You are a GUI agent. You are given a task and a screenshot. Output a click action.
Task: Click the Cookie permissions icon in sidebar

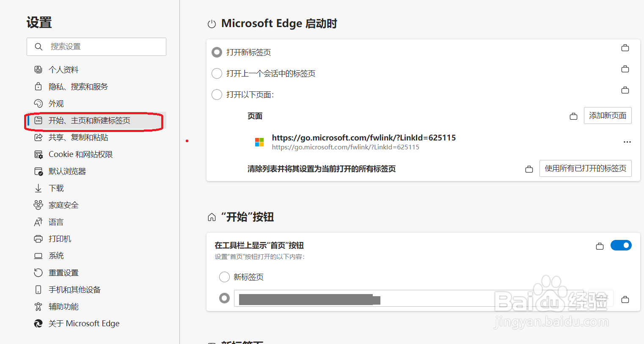click(x=38, y=154)
